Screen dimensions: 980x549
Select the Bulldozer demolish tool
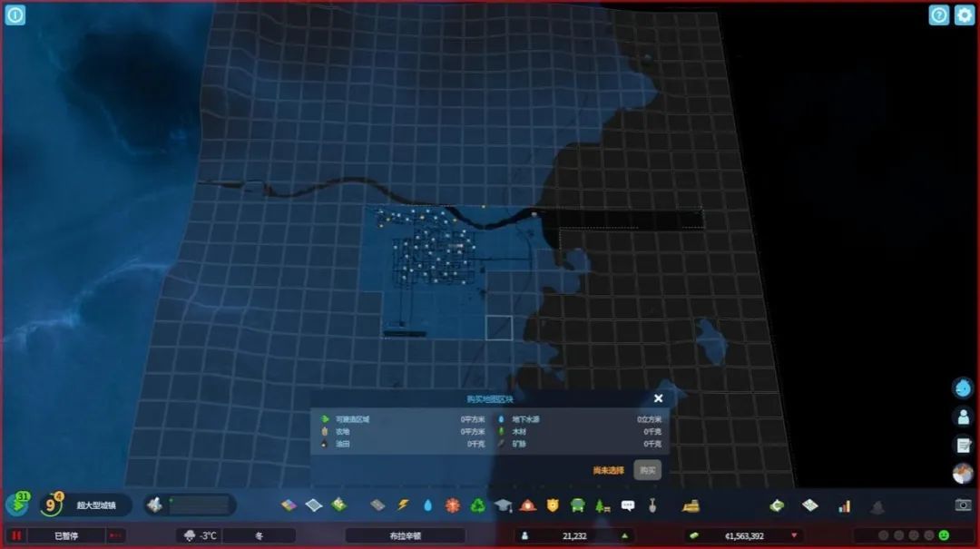[x=691, y=505]
